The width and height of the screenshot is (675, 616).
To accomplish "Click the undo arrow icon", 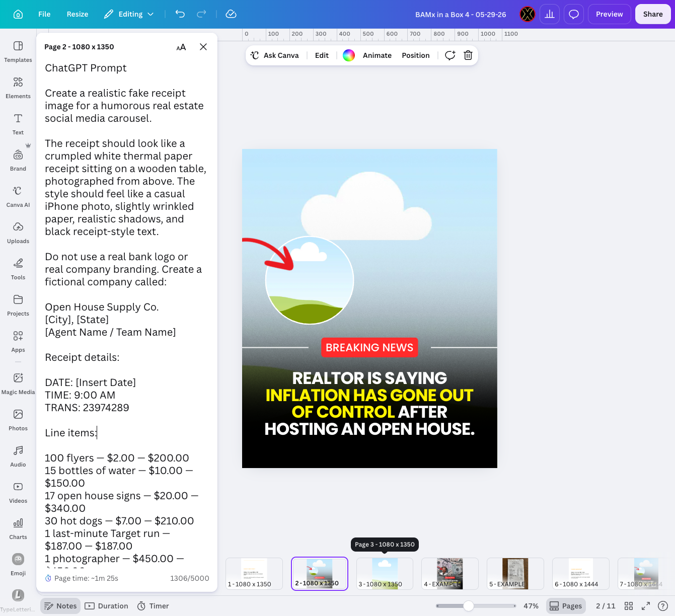I will [180, 14].
